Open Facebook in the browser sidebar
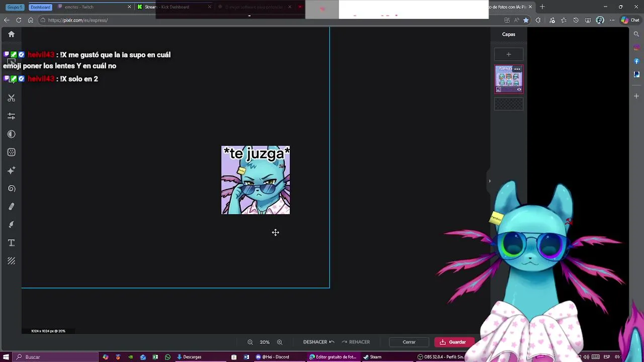 [636, 61]
